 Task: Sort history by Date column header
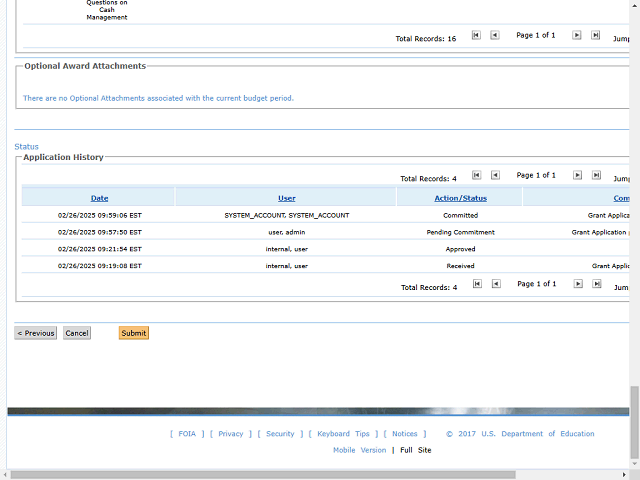(99, 198)
